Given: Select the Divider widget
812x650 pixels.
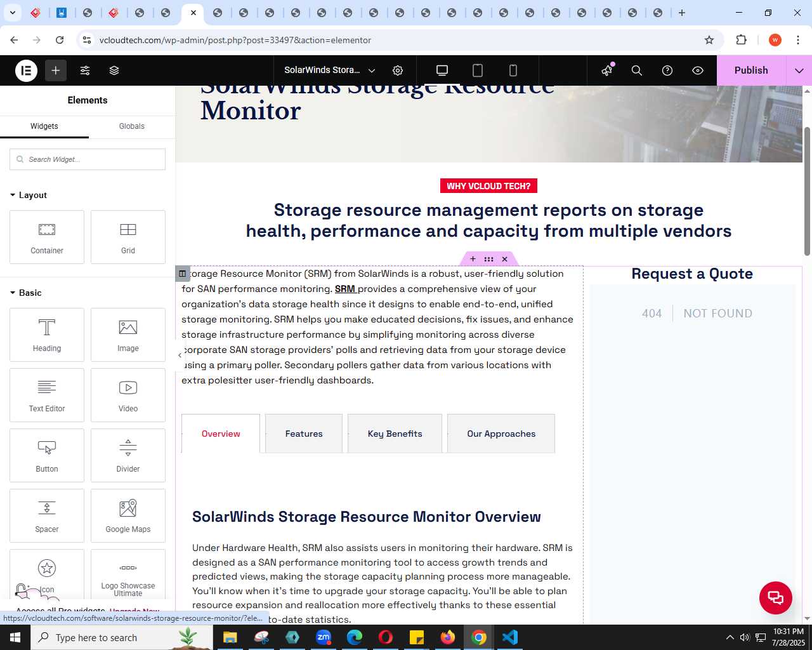Looking at the screenshot, I should tap(128, 455).
